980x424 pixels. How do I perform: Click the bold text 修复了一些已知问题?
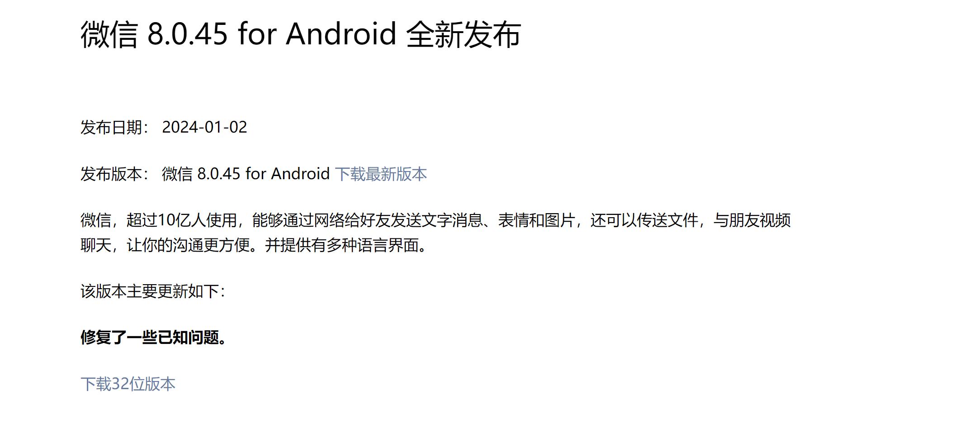pos(154,337)
